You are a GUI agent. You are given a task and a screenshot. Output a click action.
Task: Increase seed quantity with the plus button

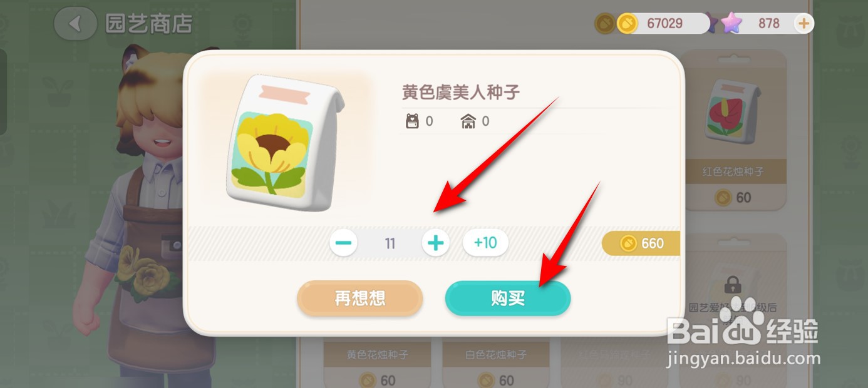click(436, 242)
